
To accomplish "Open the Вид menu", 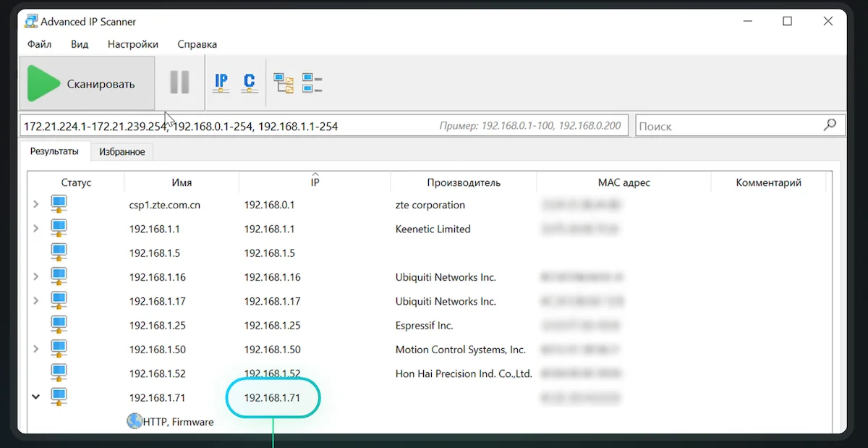I will tap(80, 44).
